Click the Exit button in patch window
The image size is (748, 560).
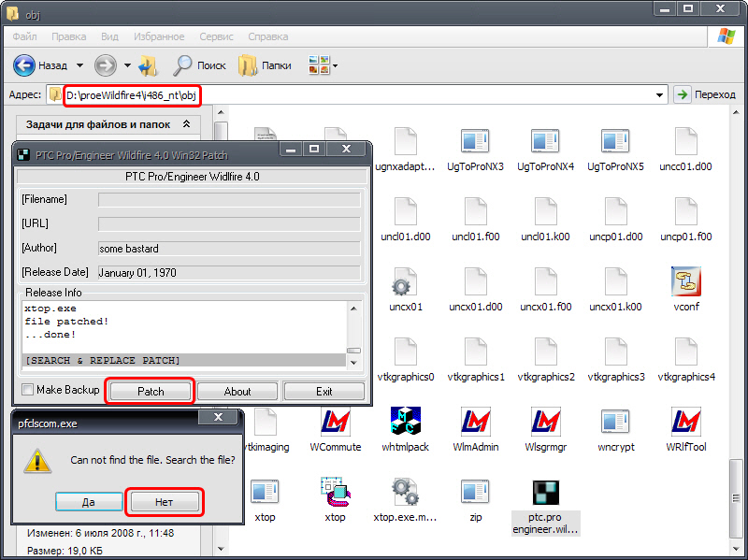(x=324, y=391)
